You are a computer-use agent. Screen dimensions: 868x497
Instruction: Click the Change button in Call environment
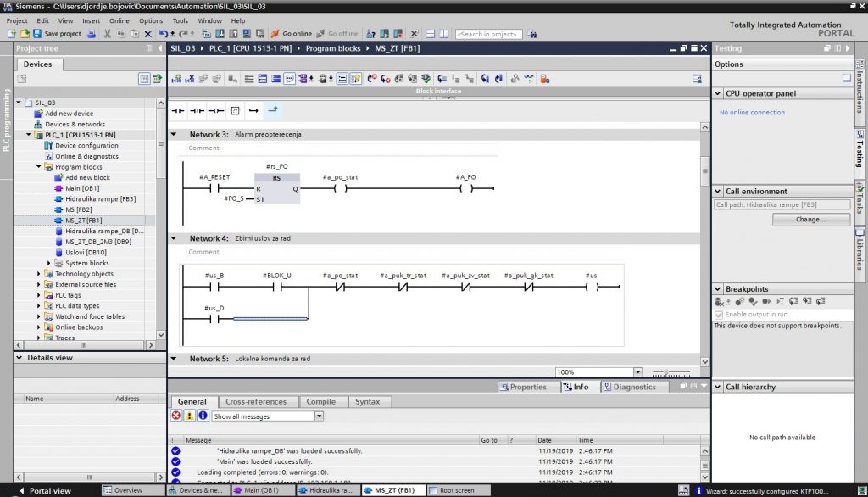[811, 219]
